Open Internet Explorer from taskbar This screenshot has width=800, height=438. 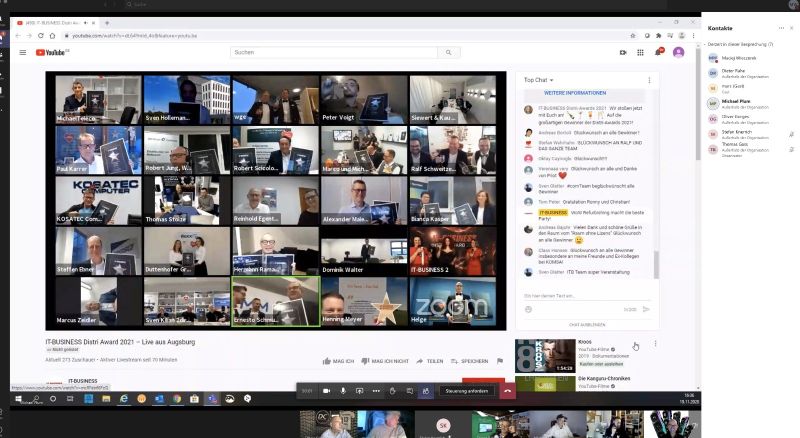coord(124,399)
